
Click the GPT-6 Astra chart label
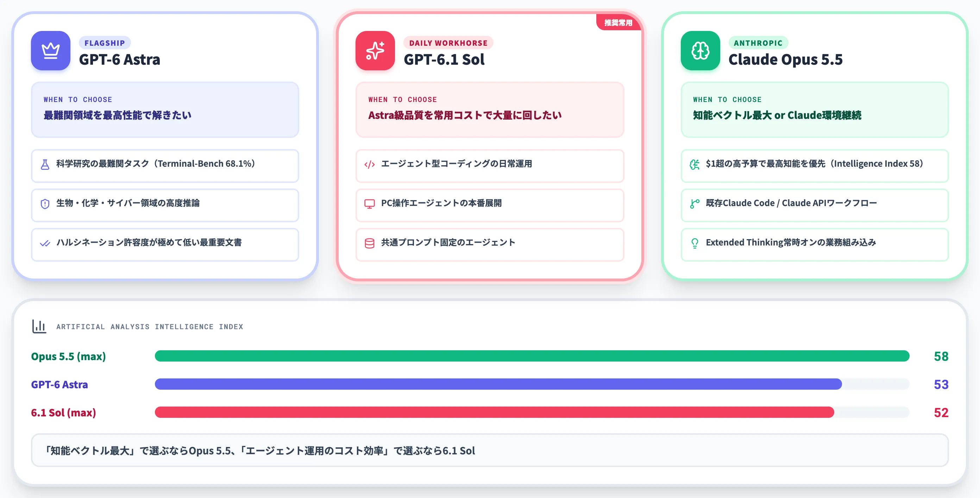point(59,384)
